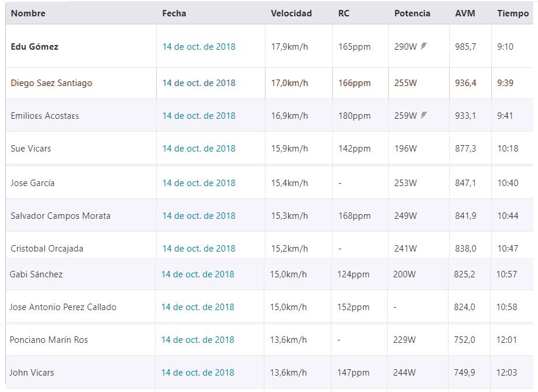The width and height of the screenshot is (538, 392).
Task: Click the Potencia column header
Action: coord(412,13)
